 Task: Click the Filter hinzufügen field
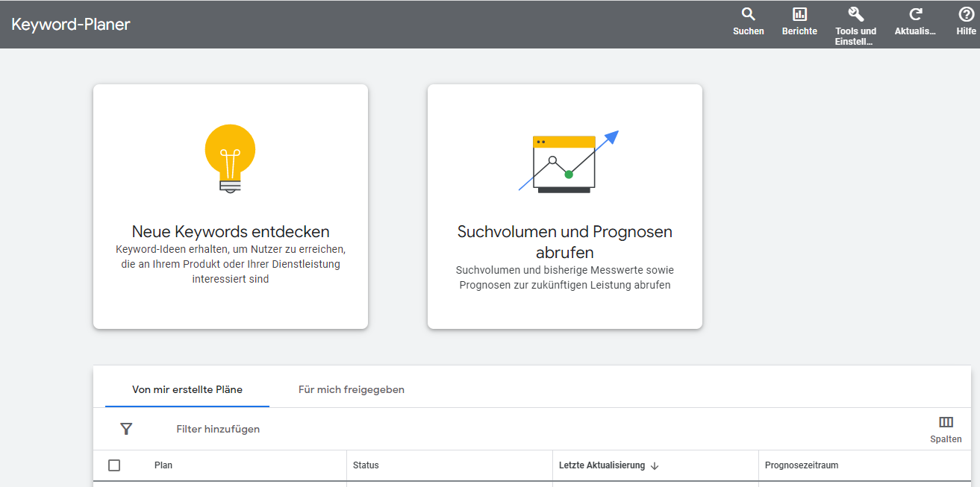(x=218, y=429)
